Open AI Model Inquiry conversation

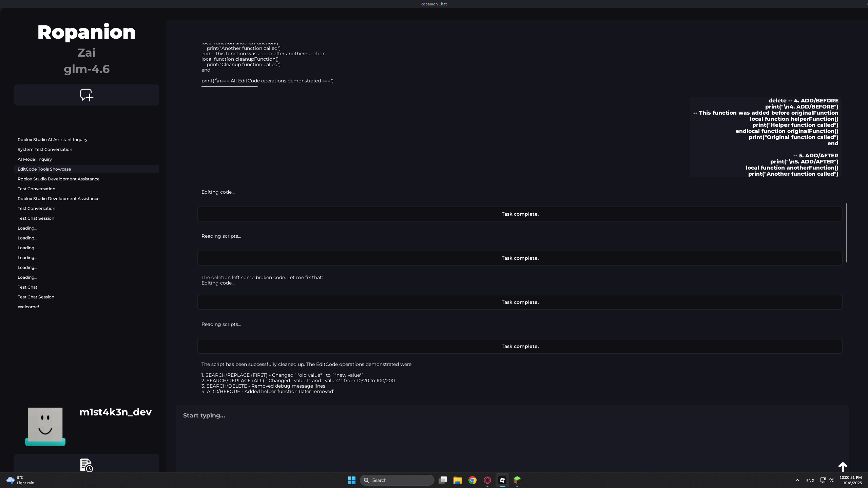click(35, 159)
